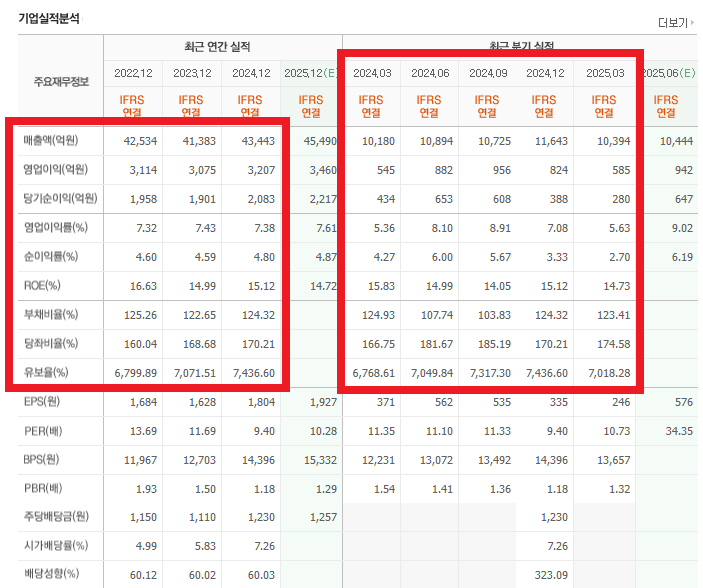Select the 2023.12 annual column header
Image resolution: width=703 pixels, height=588 pixels.
pyautogui.click(x=192, y=73)
